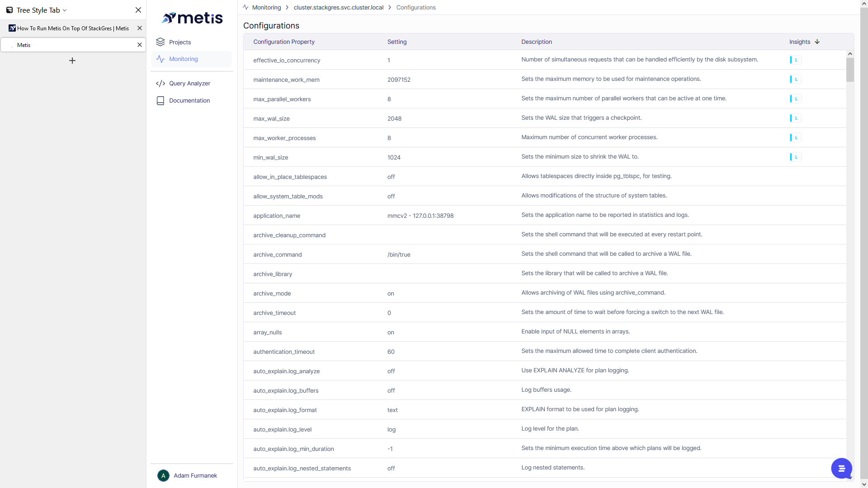Click the Projects layers icon
This screenshot has height=488, width=868.
160,42
